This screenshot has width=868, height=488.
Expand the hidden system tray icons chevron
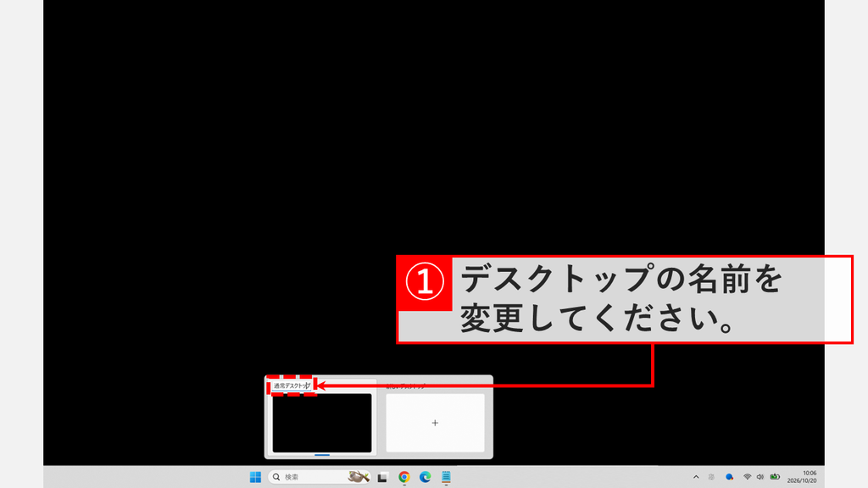pos(696,477)
